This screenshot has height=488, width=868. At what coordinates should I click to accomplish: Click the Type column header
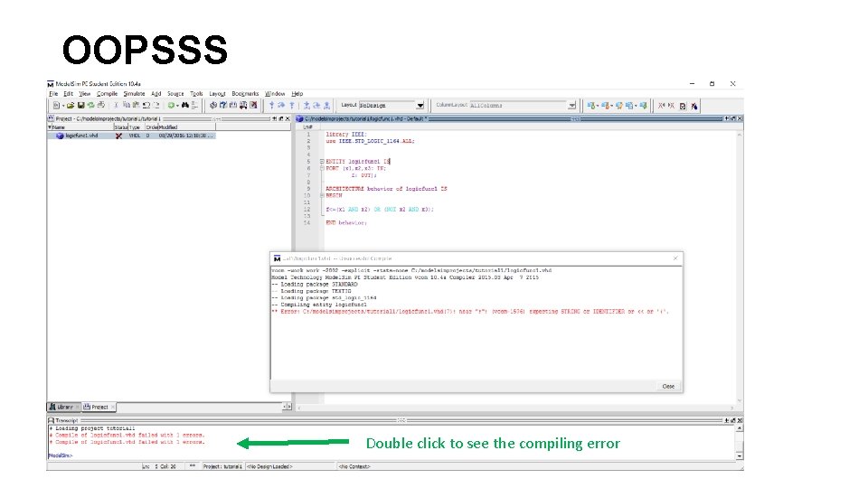(x=135, y=127)
